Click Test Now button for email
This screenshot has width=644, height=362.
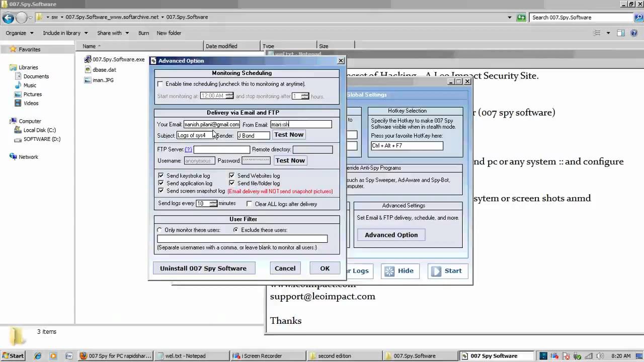[289, 135]
